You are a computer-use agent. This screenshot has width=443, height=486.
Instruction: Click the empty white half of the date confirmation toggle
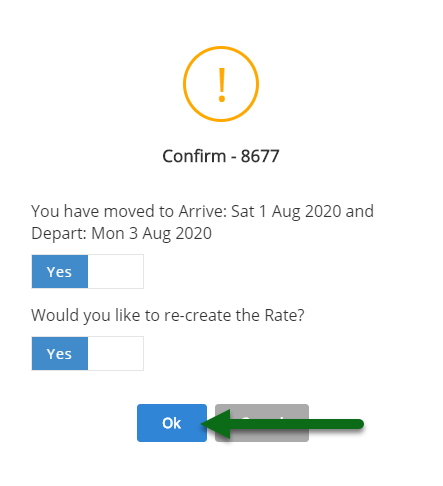pyautogui.click(x=116, y=272)
